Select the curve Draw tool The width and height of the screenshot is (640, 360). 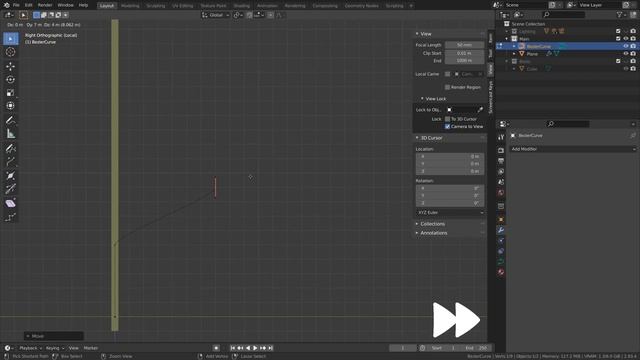(11, 148)
